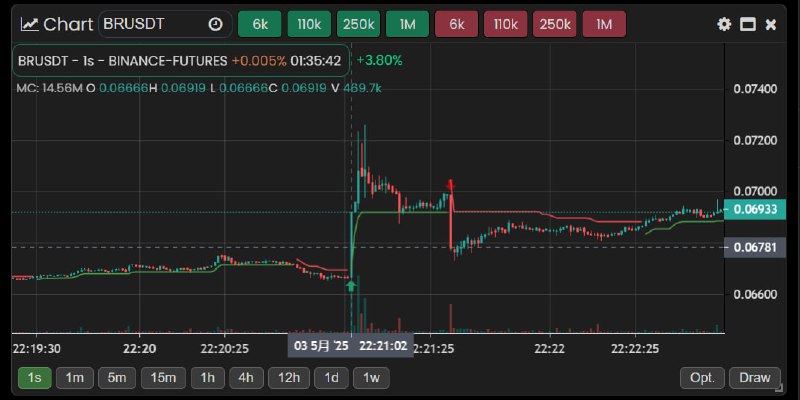Click the 22:20:25 time axis label
The width and height of the screenshot is (800, 400).
pyautogui.click(x=224, y=349)
